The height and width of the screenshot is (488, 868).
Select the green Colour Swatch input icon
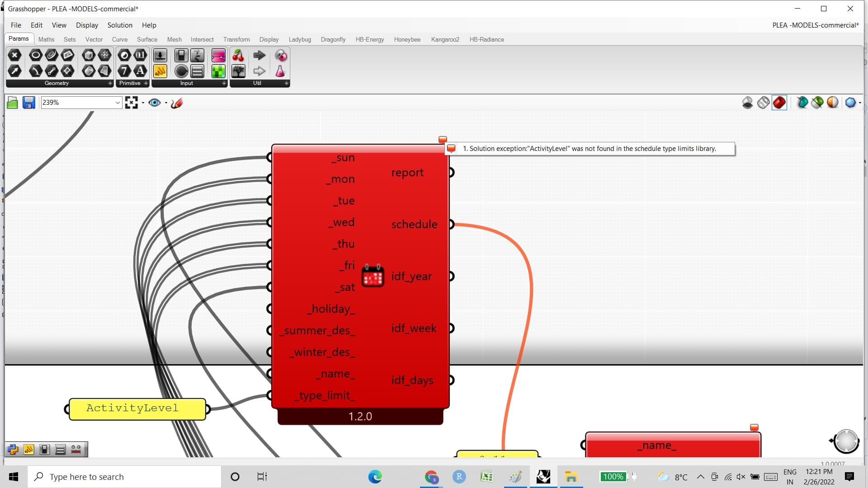(218, 71)
